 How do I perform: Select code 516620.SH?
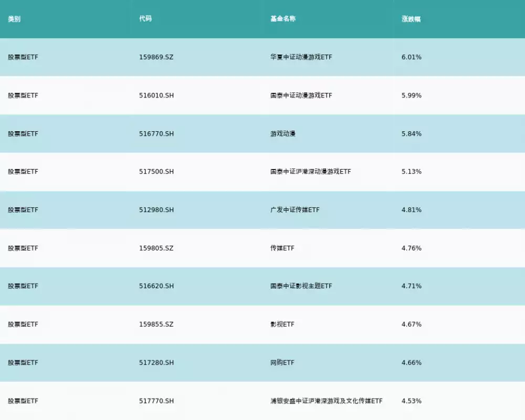(x=156, y=286)
